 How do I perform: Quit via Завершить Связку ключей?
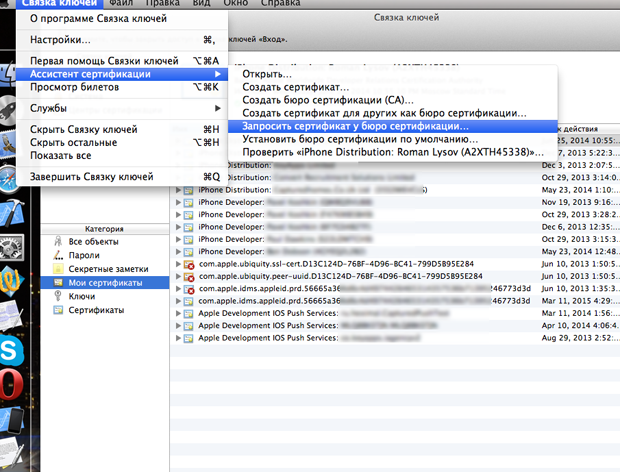pos(122,177)
